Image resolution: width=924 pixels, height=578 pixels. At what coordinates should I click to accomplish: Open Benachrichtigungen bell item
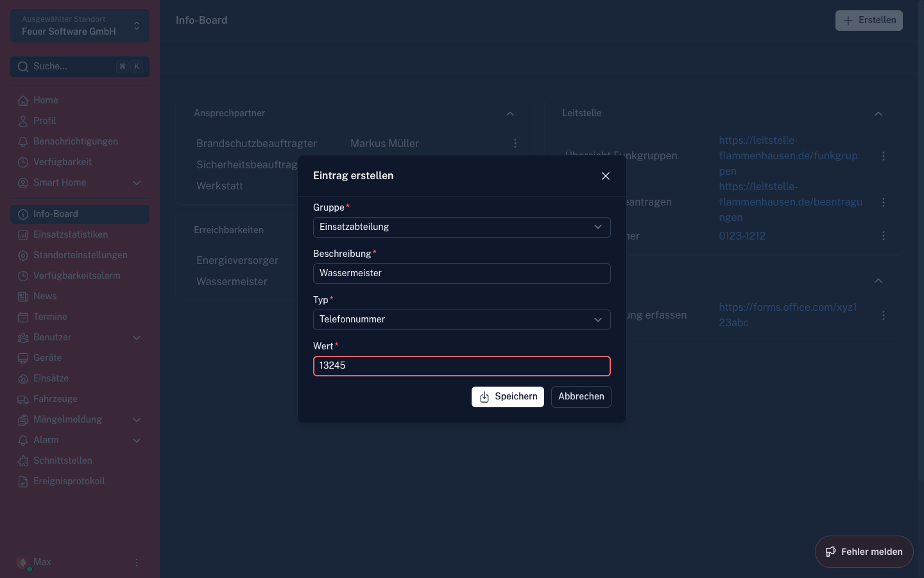tap(80, 141)
